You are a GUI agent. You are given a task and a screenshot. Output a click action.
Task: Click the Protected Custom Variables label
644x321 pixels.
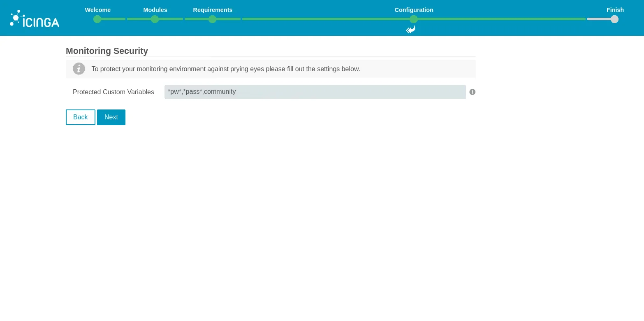click(x=114, y=92)
